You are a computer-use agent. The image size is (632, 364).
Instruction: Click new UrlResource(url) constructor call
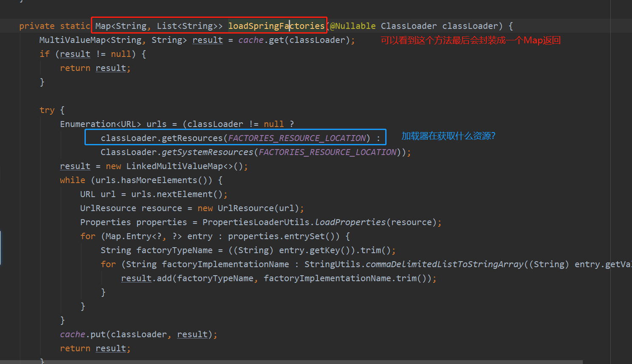point(248,208)
